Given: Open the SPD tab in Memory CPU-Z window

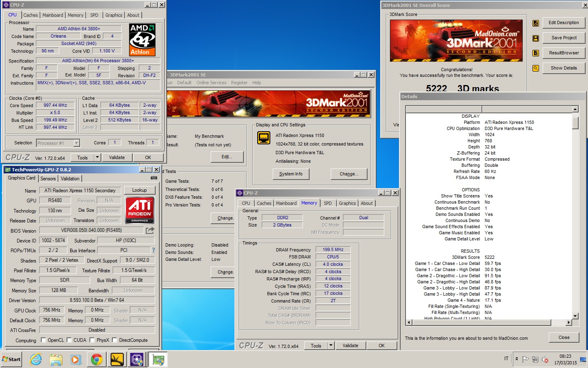Looking at the screenshot, I should pos(328,203).
